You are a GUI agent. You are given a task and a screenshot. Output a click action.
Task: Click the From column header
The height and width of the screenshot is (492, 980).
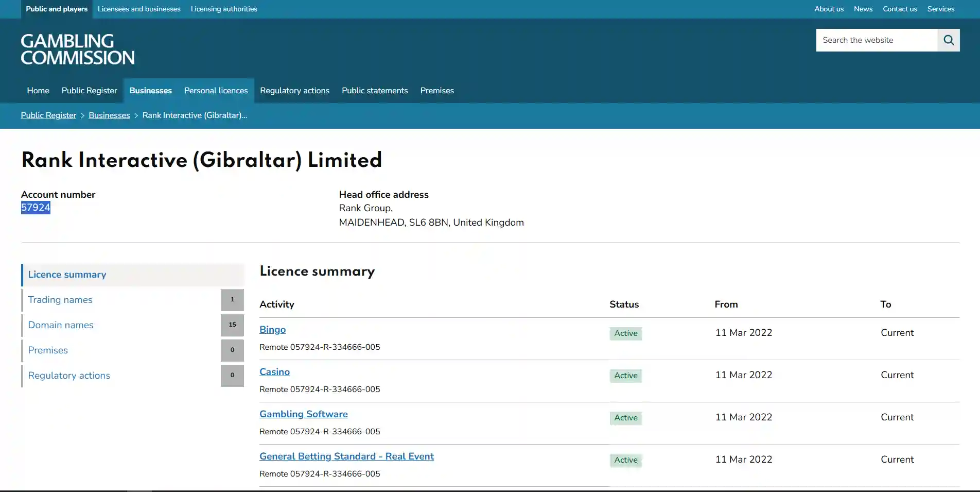(x=726, y=304)
